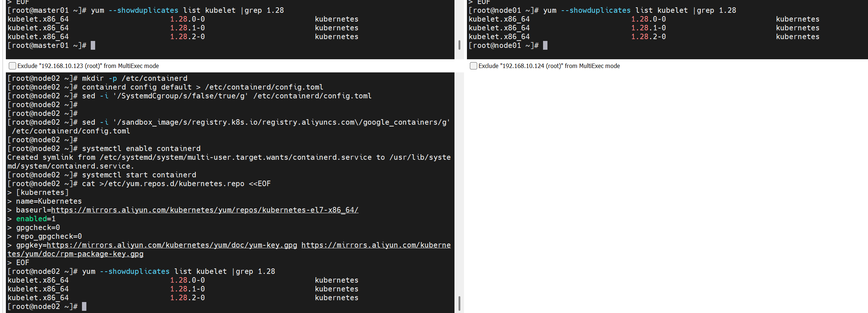Open the gpgkey yum-key.gpg link
The height and width of the screenshot is (313, 868).
(172, 245)
